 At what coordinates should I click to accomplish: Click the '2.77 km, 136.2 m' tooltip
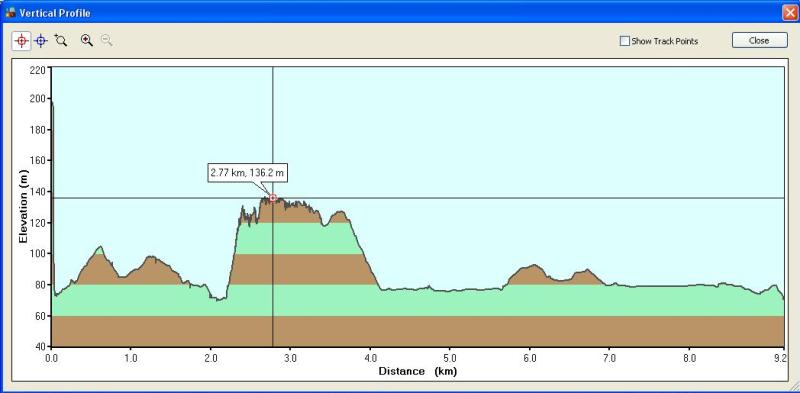click(x=247, y=173)
